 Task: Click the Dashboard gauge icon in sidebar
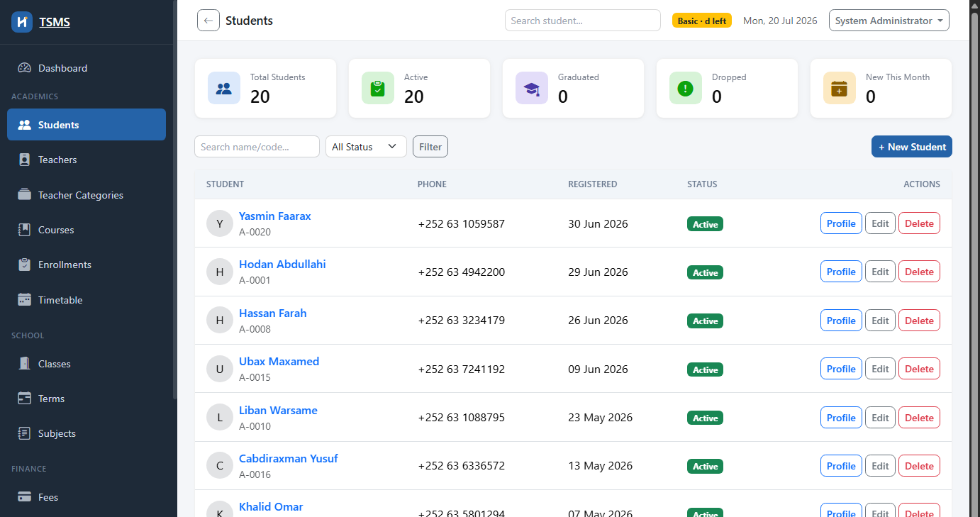click(25, 68)
